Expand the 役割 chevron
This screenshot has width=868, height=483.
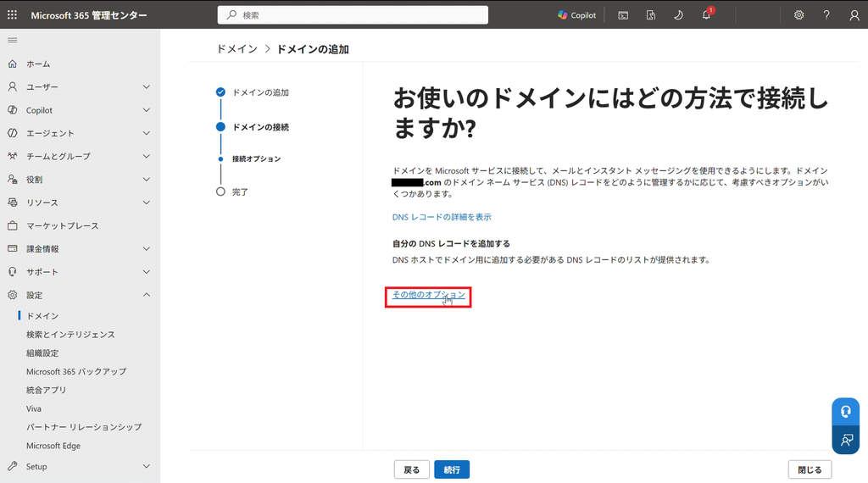pyautogui.click(x=146, y=180)
